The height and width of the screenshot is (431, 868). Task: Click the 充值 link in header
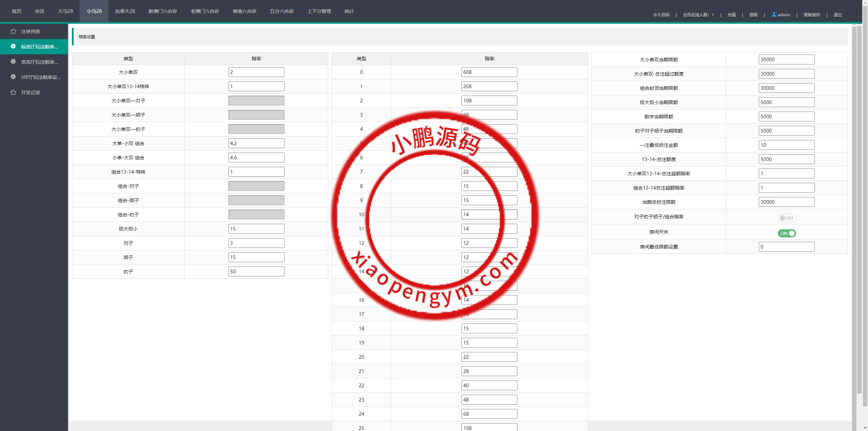731,15
